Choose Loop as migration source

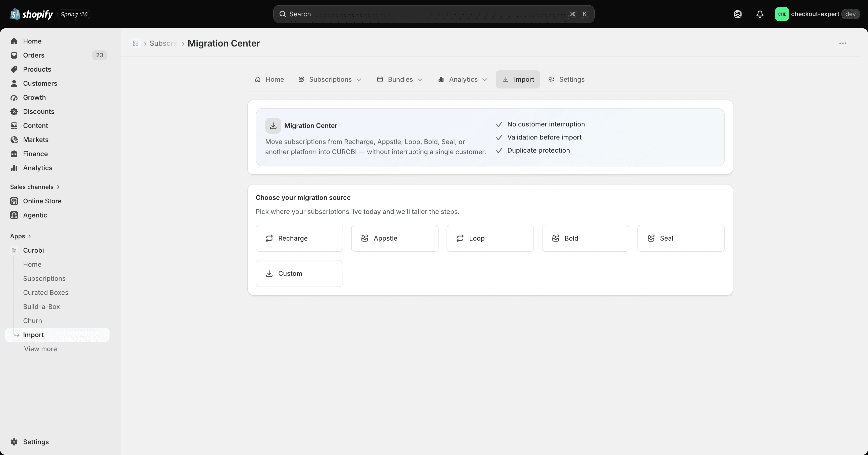pos(490,239)
